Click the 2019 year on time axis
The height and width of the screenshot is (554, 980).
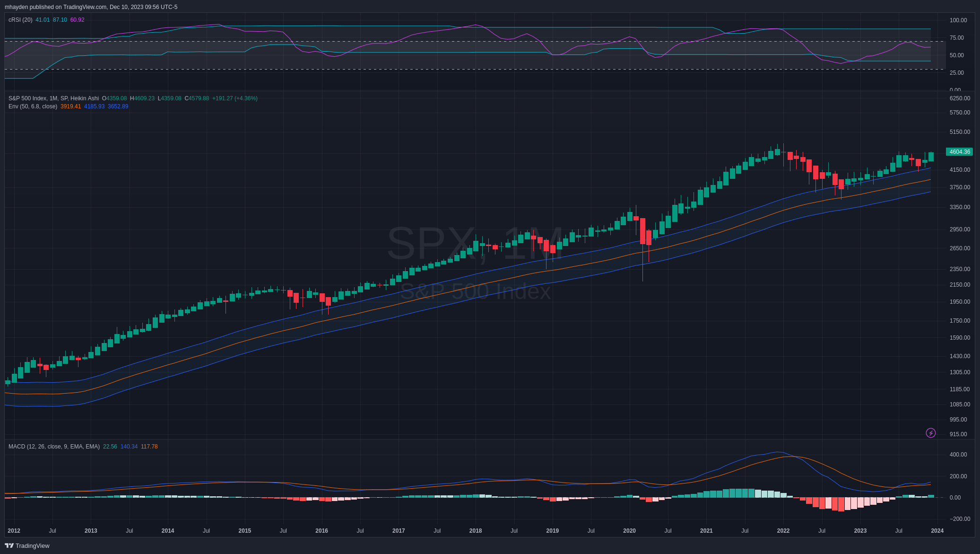click(553, 531)
